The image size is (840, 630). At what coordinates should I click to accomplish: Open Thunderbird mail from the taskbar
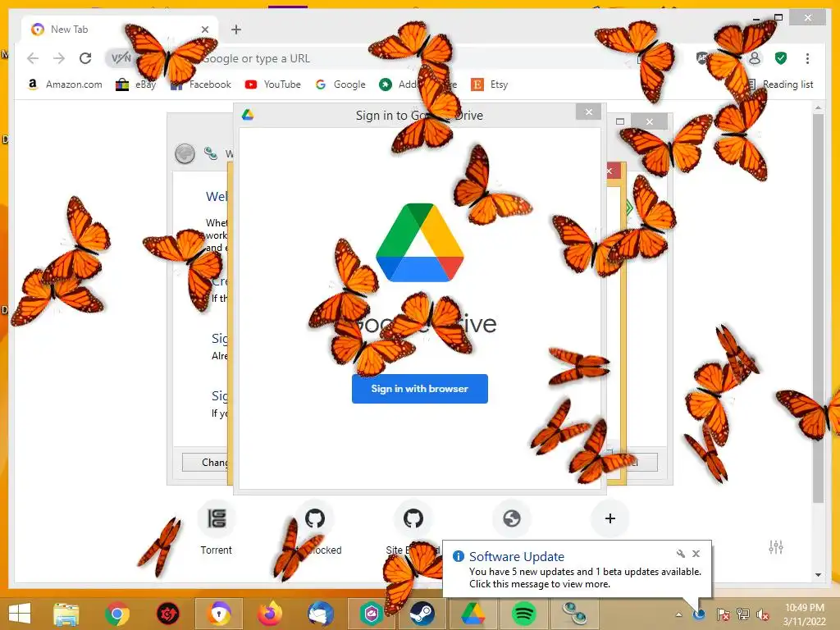(321, 614)
